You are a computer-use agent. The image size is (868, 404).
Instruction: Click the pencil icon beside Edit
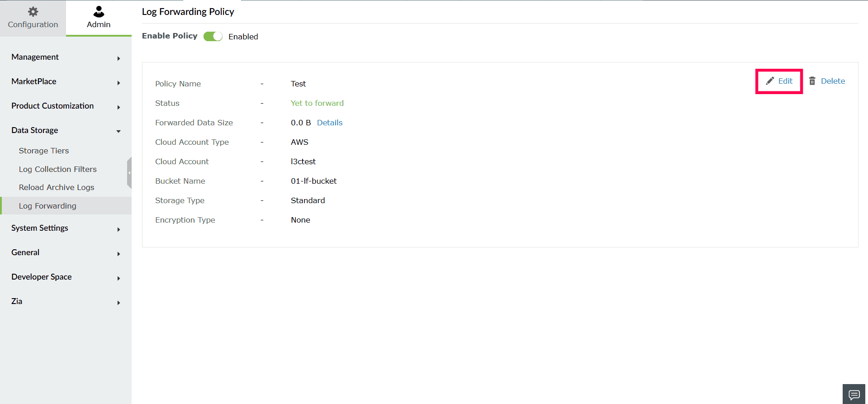[x=770, y=81]
